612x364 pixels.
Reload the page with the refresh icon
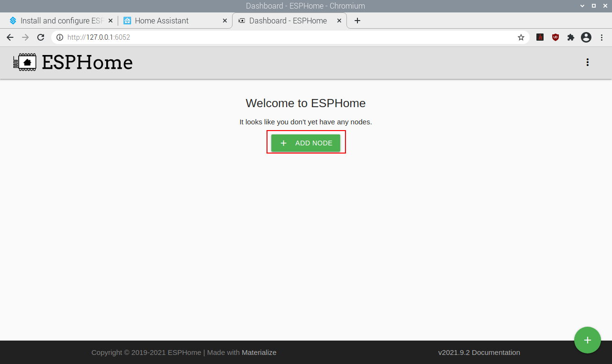pos(41,37)
